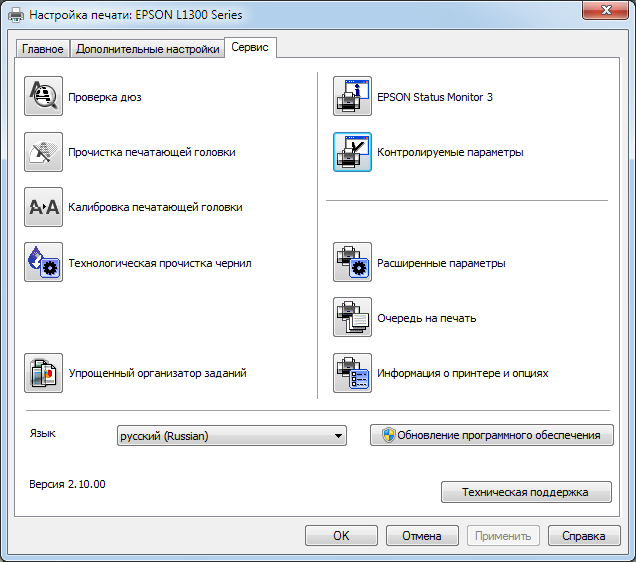The image size is (636, 562).
Task: Run the nozzle check (Проверка дюз) icon
Action: pyautogui.click(x=43, y=96)
